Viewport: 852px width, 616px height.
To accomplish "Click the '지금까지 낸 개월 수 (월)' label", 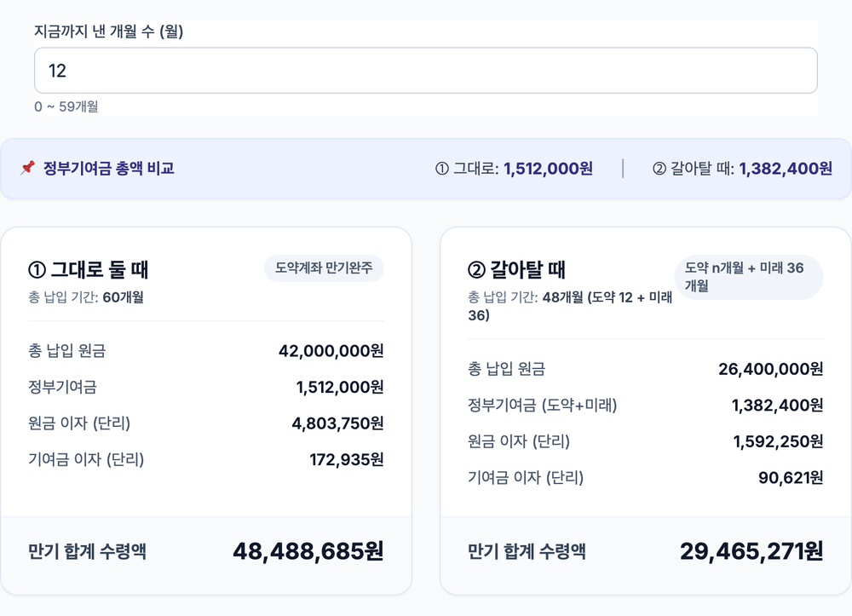I will [109, 32].
